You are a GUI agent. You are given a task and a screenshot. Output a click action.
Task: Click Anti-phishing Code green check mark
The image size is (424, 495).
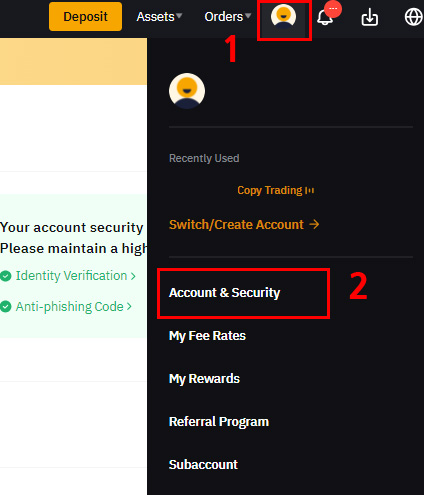coord(6,306)
